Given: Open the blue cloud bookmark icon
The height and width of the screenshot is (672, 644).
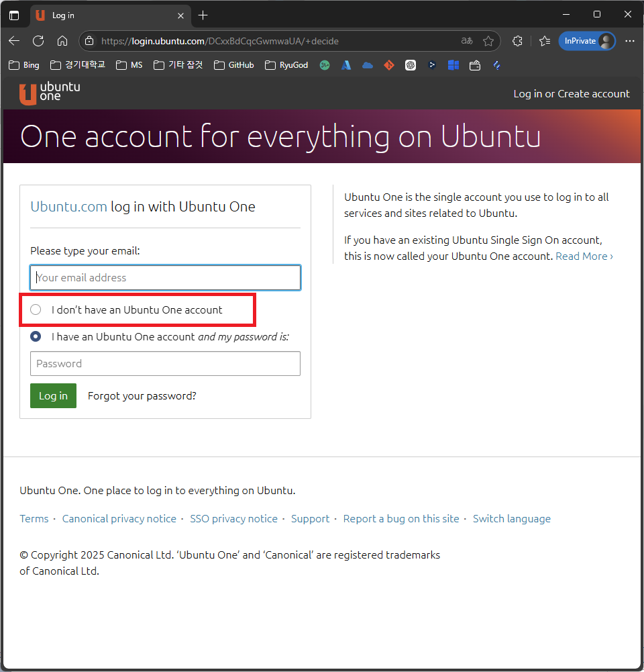Looking at the screenshot, I should pos(368,65).
